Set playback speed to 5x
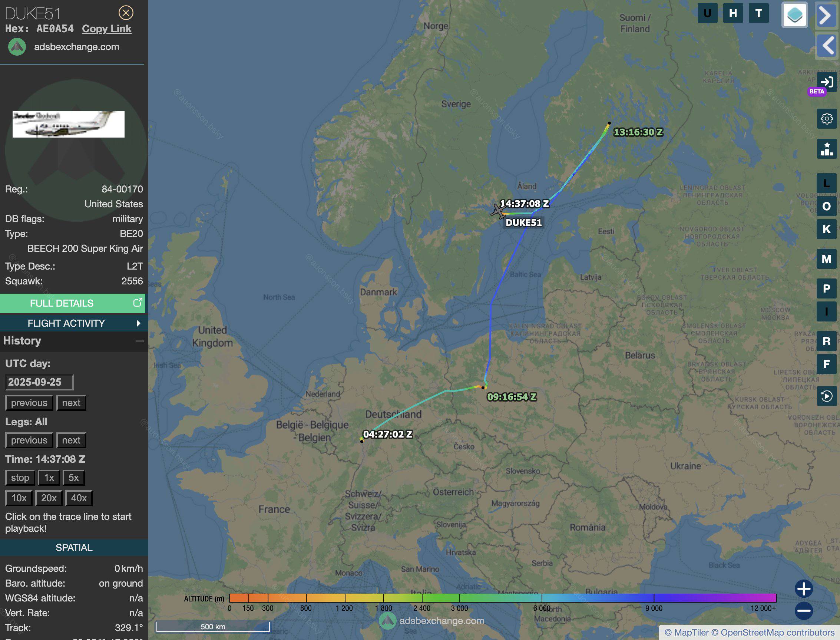This screenshot has height=640, width=840. (x=73, y=478)
